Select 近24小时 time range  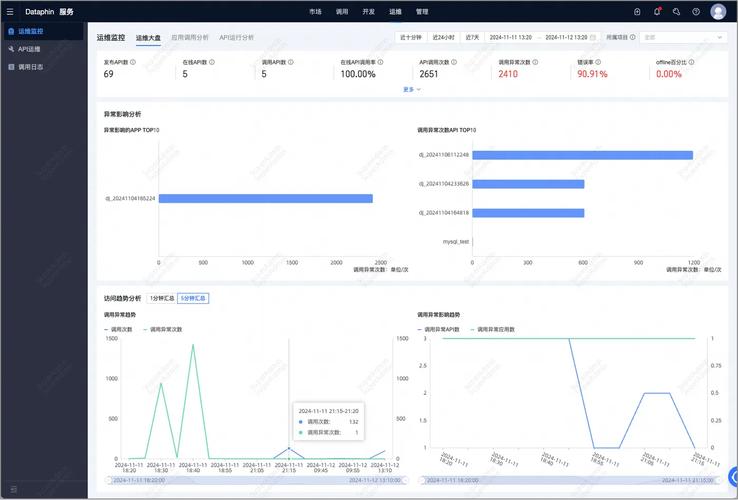point(443,37)
